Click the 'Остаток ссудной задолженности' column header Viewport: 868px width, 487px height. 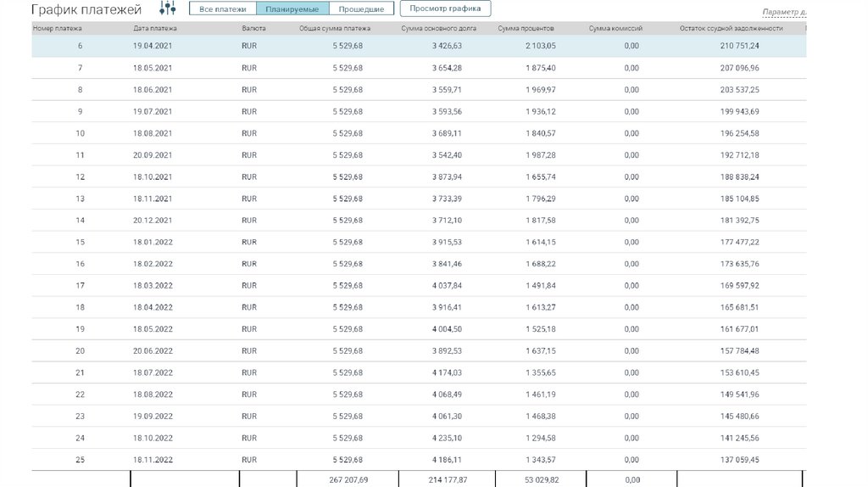(x=732, y=28)
